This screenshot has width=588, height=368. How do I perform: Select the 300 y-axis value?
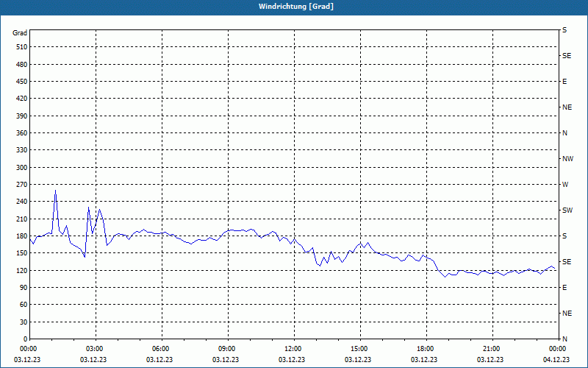[x=22, y=168]
